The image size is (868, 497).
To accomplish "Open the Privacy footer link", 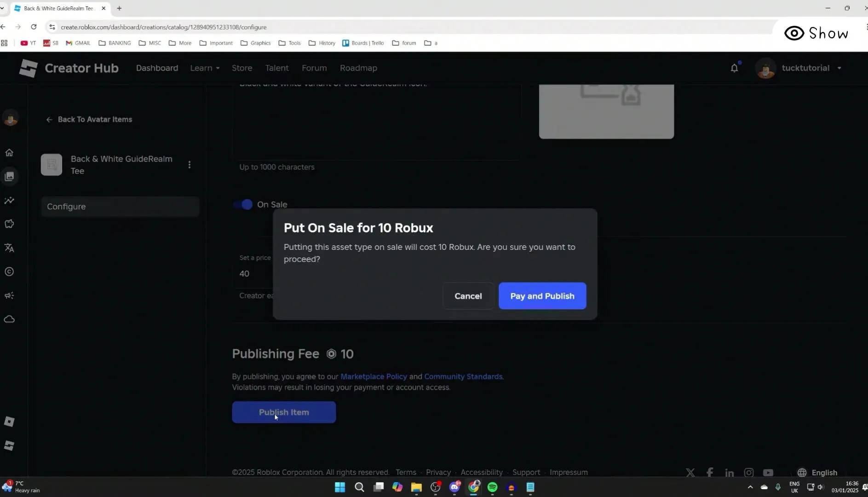I will click(438, 473).
